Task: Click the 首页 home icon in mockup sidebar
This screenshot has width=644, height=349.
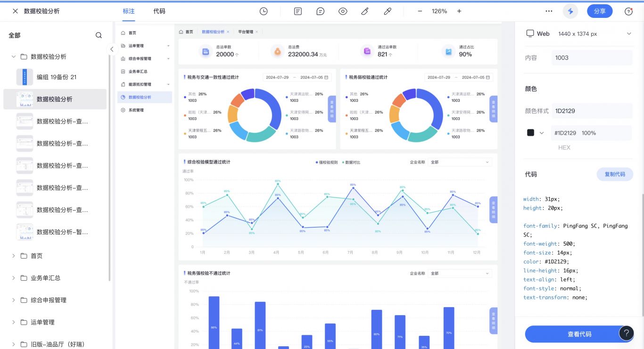Action: click(123, 33)
